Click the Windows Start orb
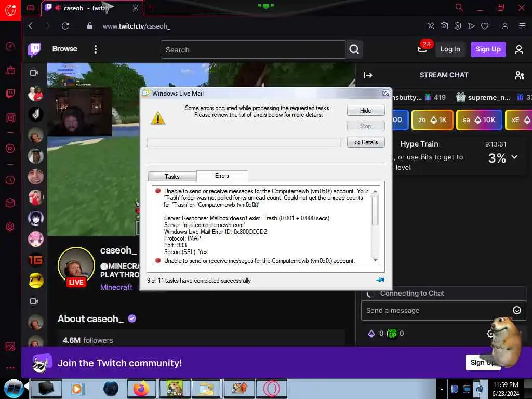The height and width of the screenshot is (399, 532). click(x=14, y=389)
